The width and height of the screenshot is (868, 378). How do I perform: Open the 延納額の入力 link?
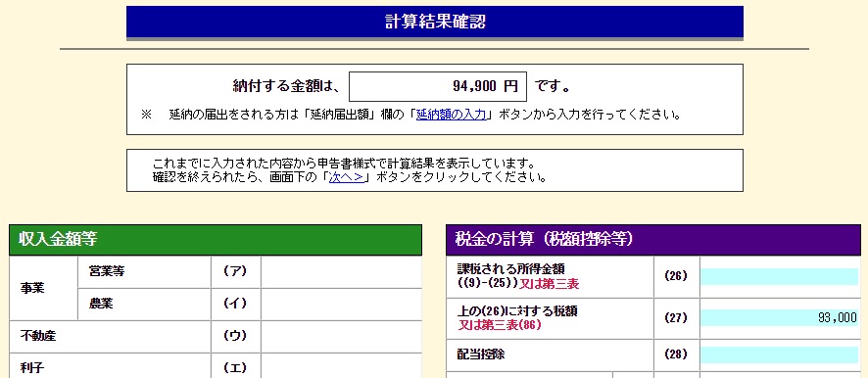(x=452, y=115)
